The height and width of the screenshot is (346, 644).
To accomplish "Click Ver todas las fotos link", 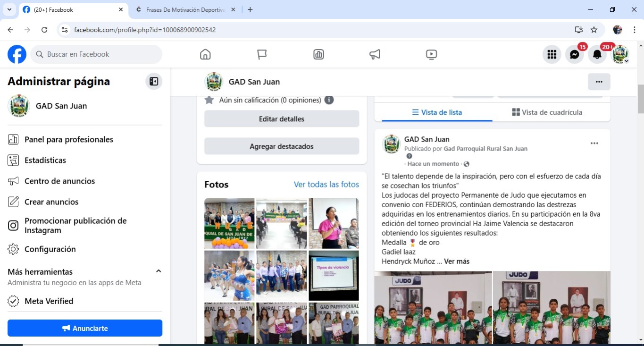I will (x=326, y=185).
